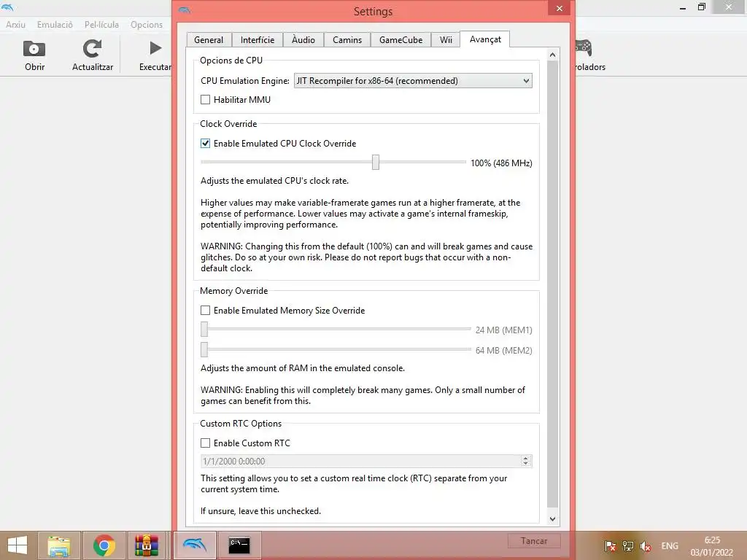This screenshot has height=560, width=747.
Task: Click the Dolphin logo in Settings title bar
Action: click(x=185, y=9)
